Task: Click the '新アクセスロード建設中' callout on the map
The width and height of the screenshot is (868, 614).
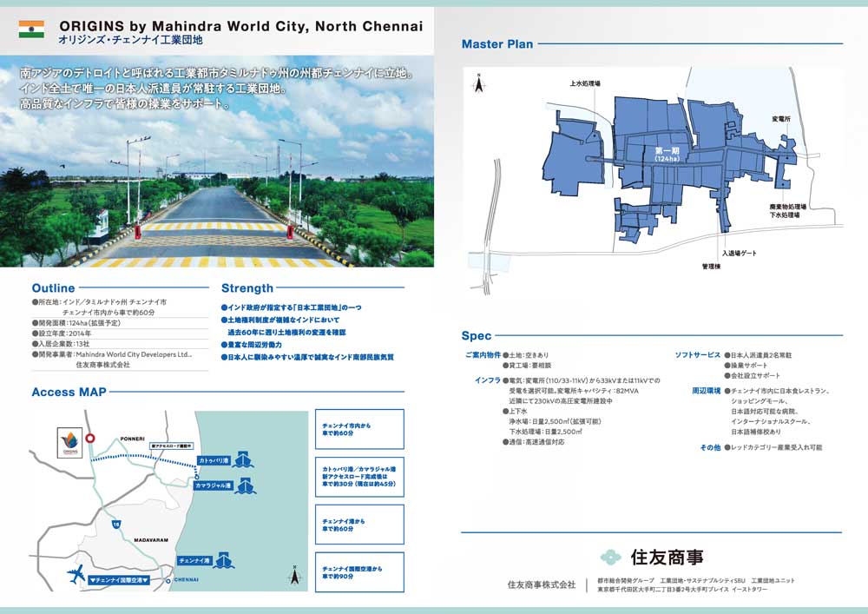Action: (x=172, y=446)
